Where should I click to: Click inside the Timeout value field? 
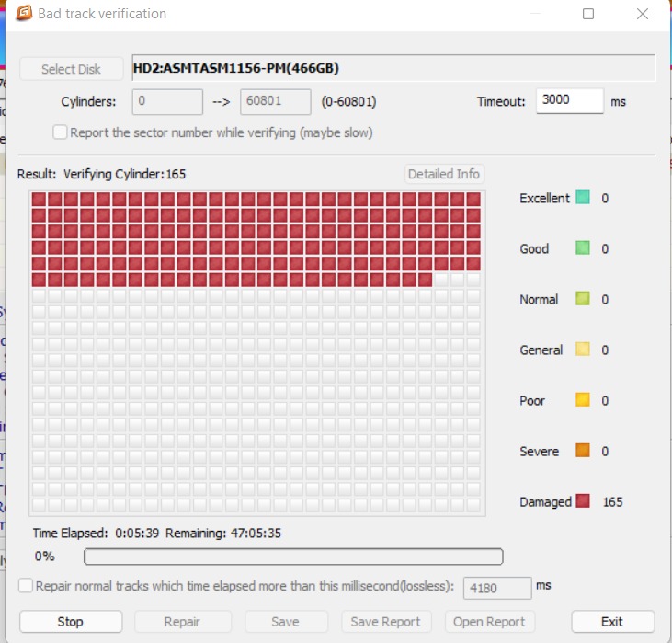[569, 101]
